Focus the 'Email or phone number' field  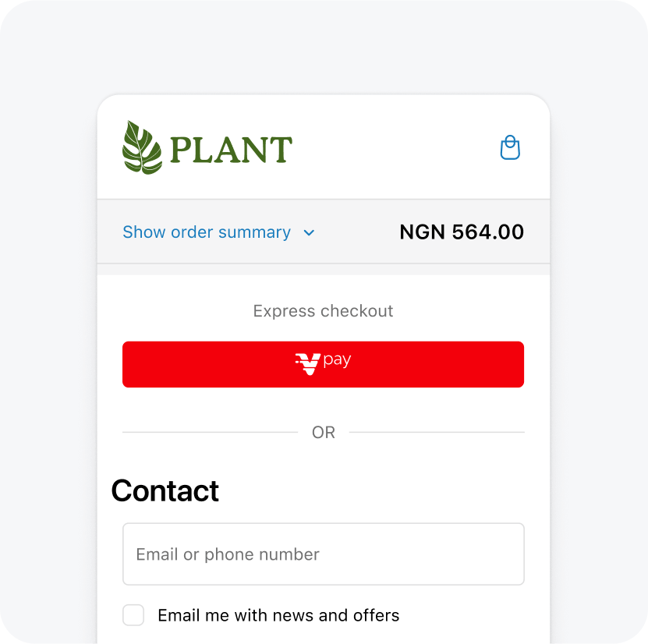[323, 554]
